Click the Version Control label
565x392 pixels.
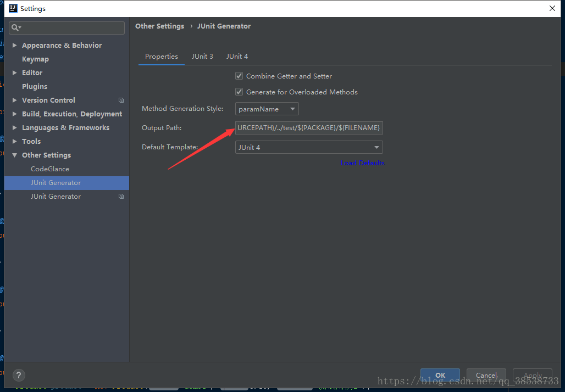[48, 100]
